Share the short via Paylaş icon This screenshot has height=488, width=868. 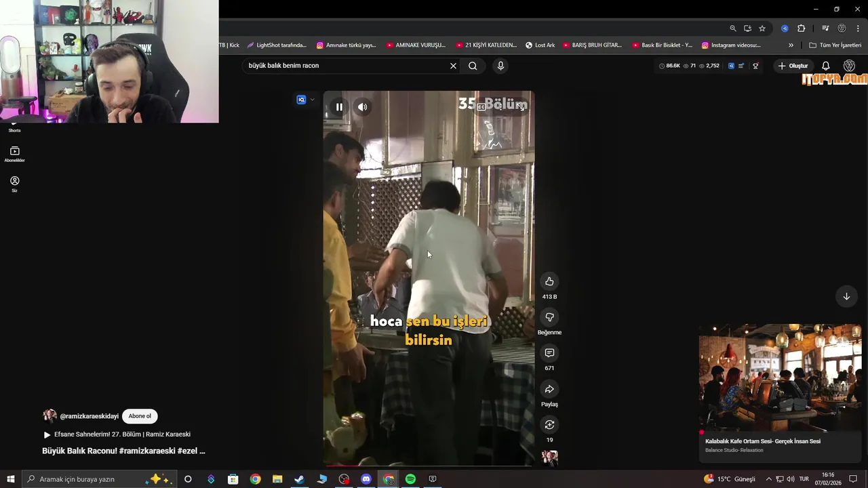(x=549, y=389)
